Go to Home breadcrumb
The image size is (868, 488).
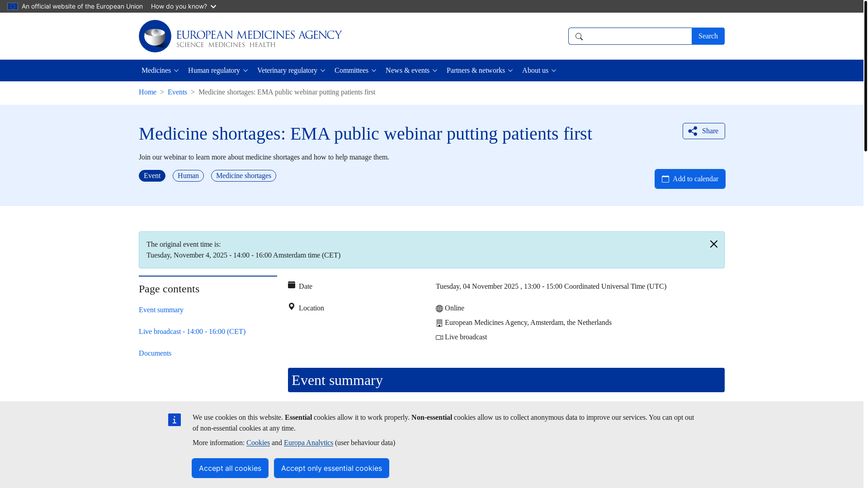tap(147, 92)
